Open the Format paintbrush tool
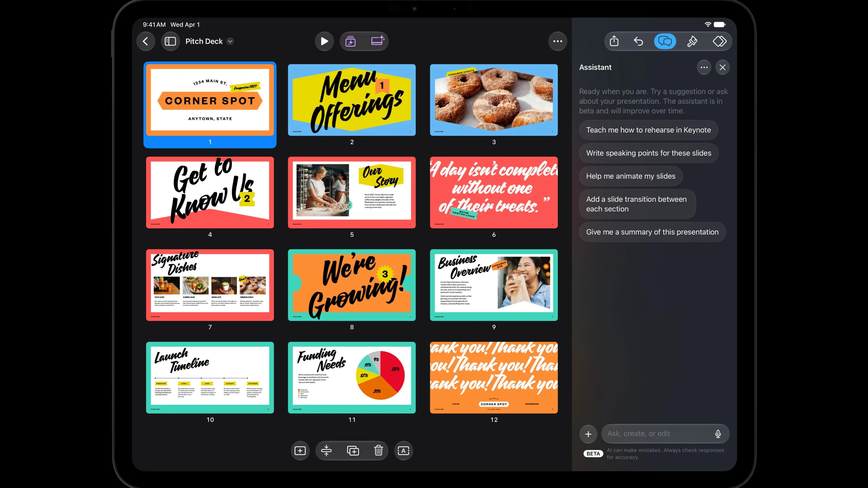The image size is (868, 488). (x=692, y=41)
